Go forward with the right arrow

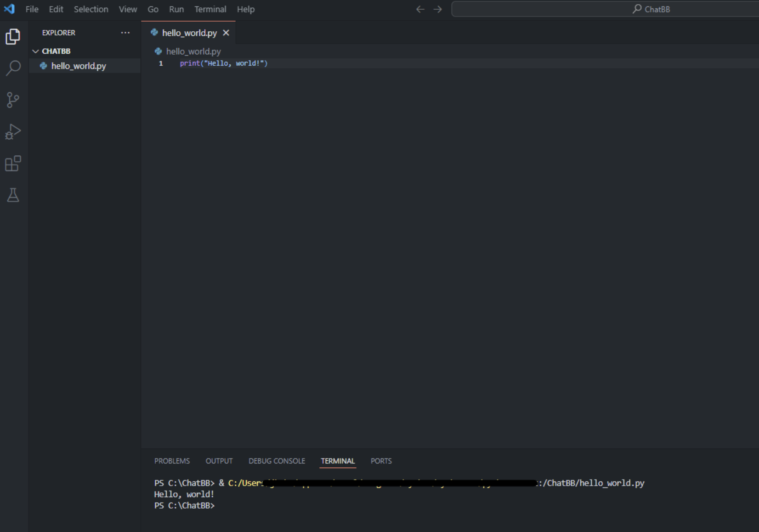pyautogui.click(x=437, y=9)
